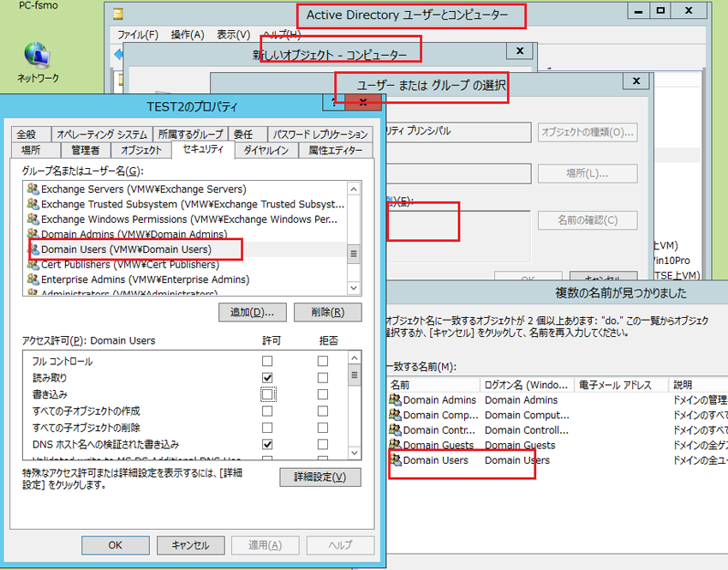Open 詳細設定(V) advanced settings
Screen dimensions: 728x570
pos(320,477)
